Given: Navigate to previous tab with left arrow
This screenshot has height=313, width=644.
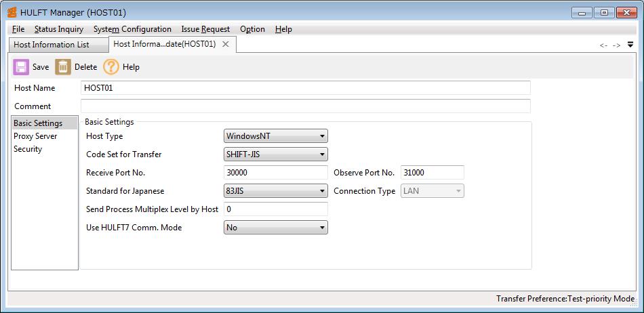Looking at the screenshot, I should click(x=603, y=45).
